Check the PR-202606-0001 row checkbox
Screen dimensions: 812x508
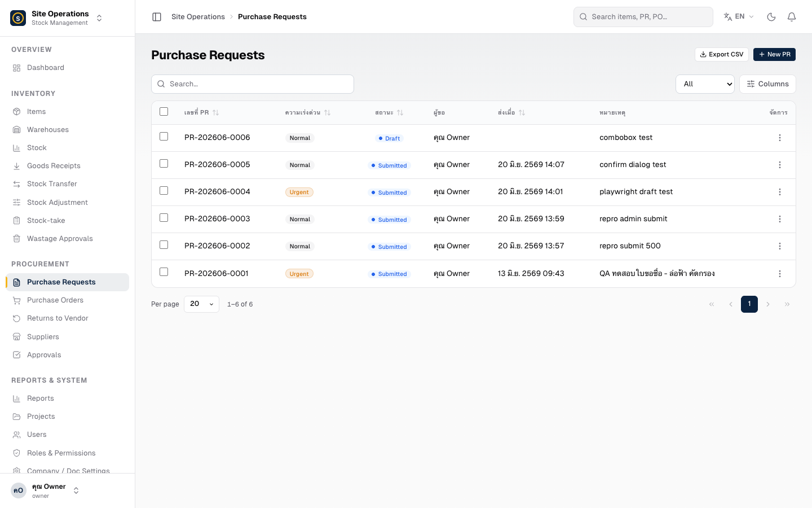pyautogui.click(x=164, y=272)
